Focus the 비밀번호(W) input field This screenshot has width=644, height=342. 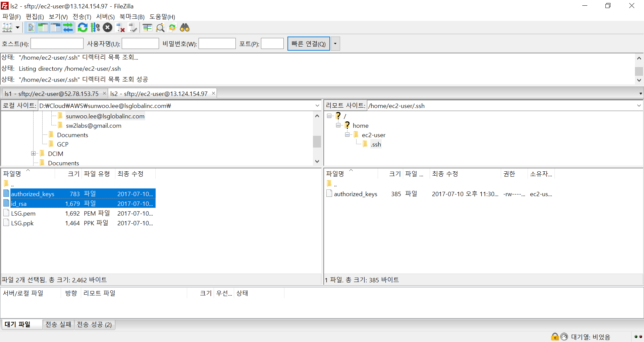pyautogui.click(x=217, y=44)
